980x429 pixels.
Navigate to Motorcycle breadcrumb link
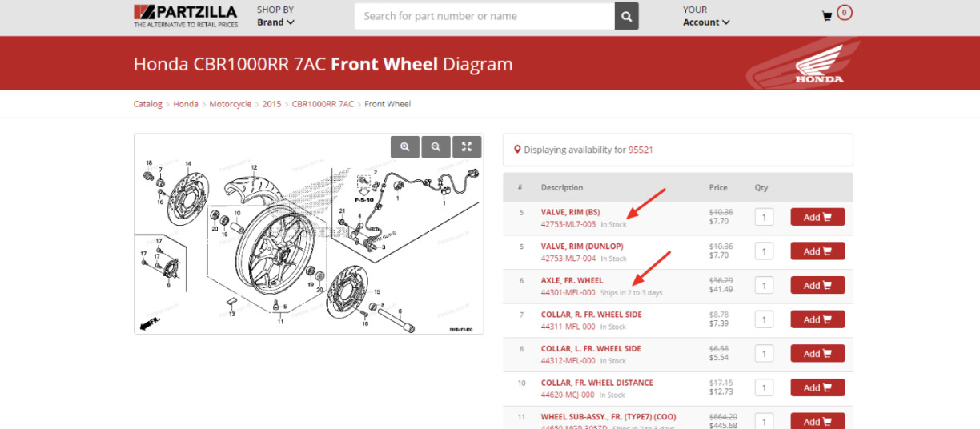pyautogui.click(x=230, y=104)
